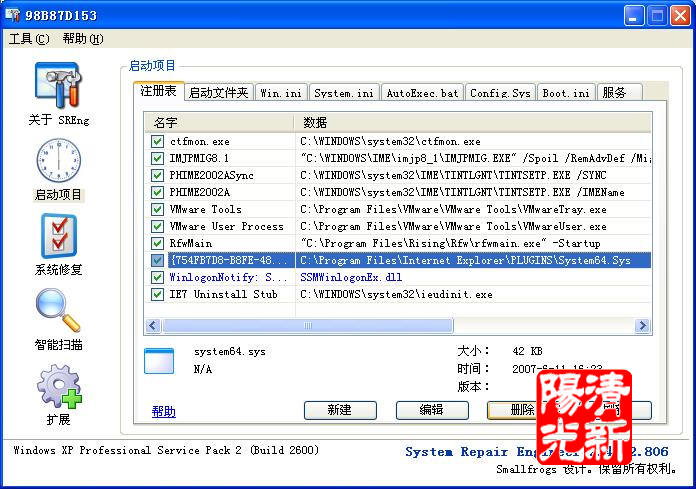The image size is (696, 489).
Task: Switch to the Config.Sys tab
Action: coord(500,93)
